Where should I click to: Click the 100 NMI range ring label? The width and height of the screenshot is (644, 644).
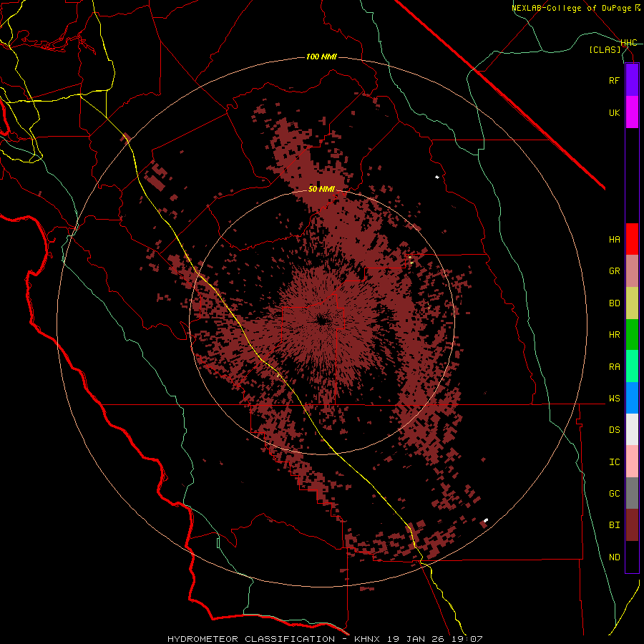[x=321, y=57]
